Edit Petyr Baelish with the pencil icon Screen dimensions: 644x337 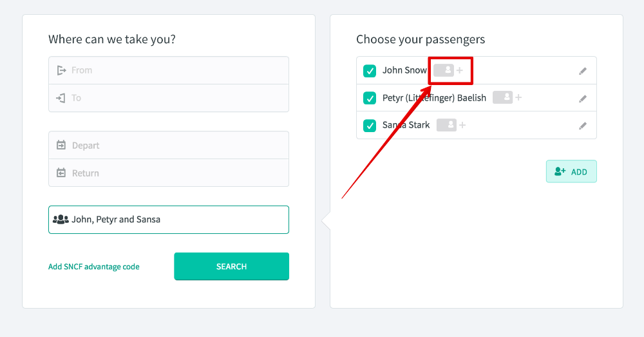click(x=583, y=99)
